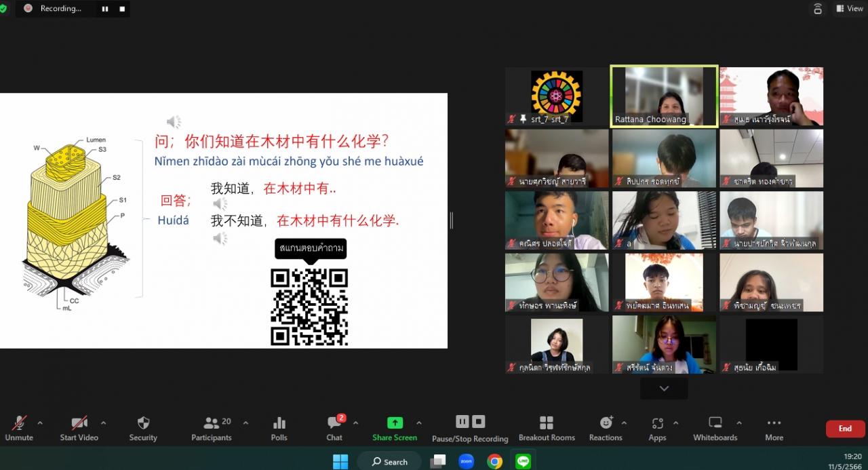Open Chrome from the taskbar

tap(495, 461)
